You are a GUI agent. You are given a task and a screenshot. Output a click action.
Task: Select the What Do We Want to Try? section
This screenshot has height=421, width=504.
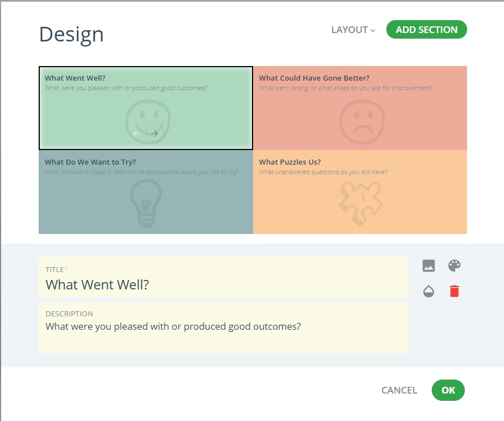(x=146, y=192)
